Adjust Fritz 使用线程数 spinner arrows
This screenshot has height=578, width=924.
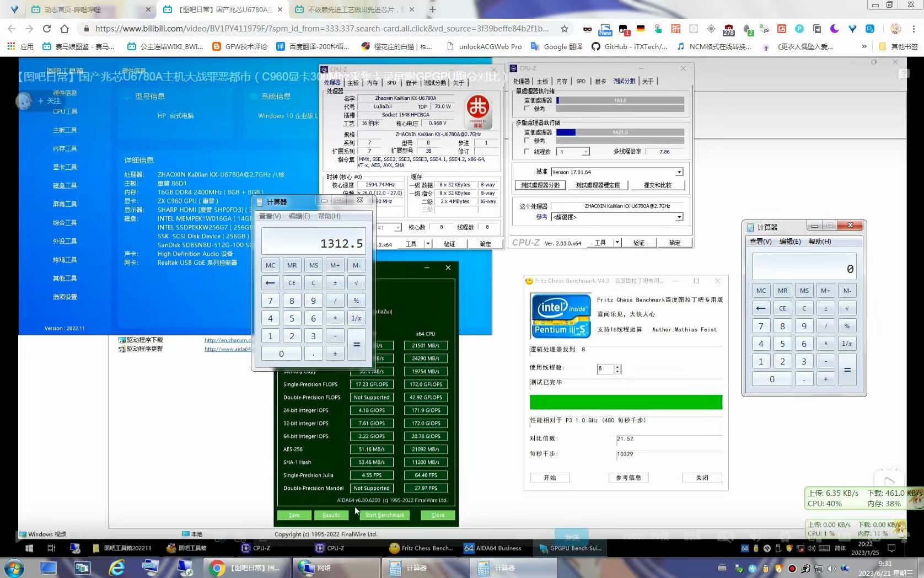[617, 369]
